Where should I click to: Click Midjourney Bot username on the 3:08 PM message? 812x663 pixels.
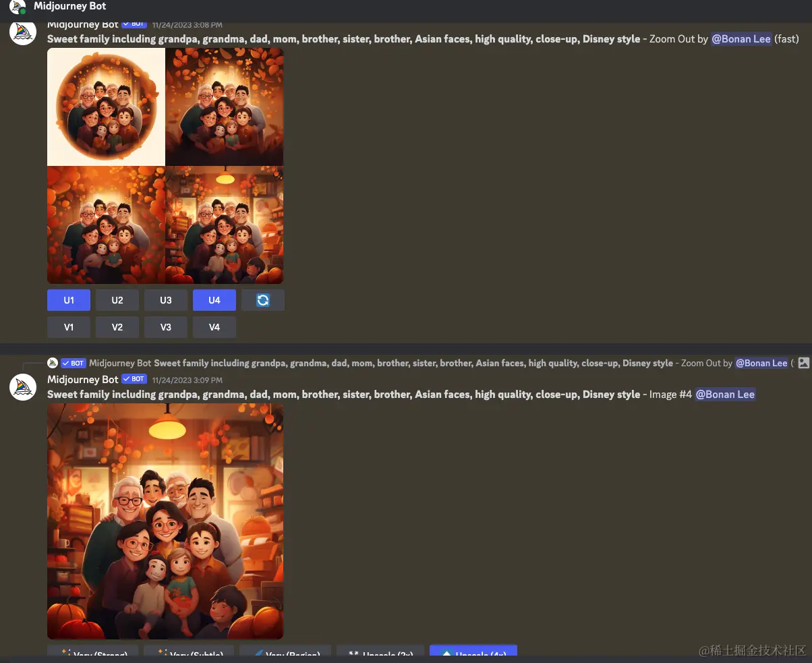click(83, 24)
